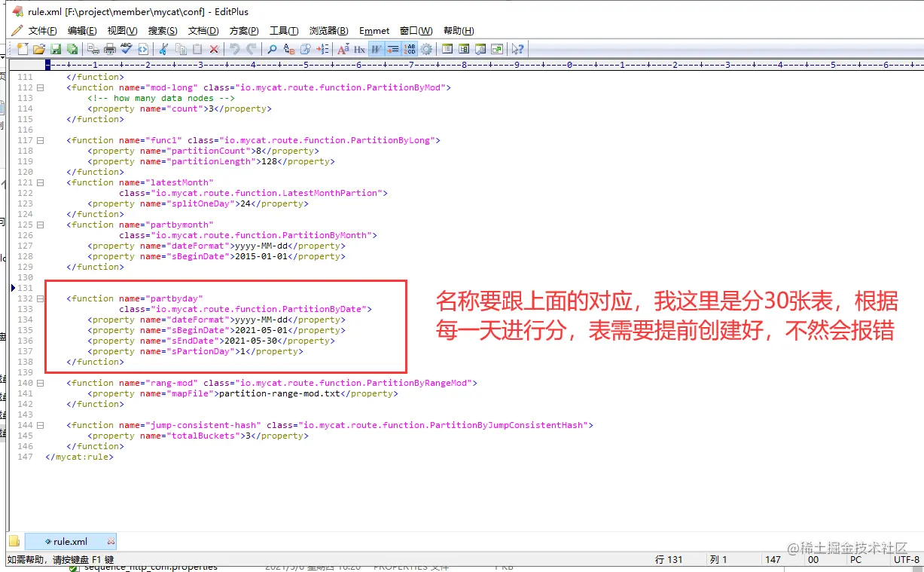Click the splitOneDay property line
The height and width of the screenshot is (572, 924).
click(x=198, y=203)
